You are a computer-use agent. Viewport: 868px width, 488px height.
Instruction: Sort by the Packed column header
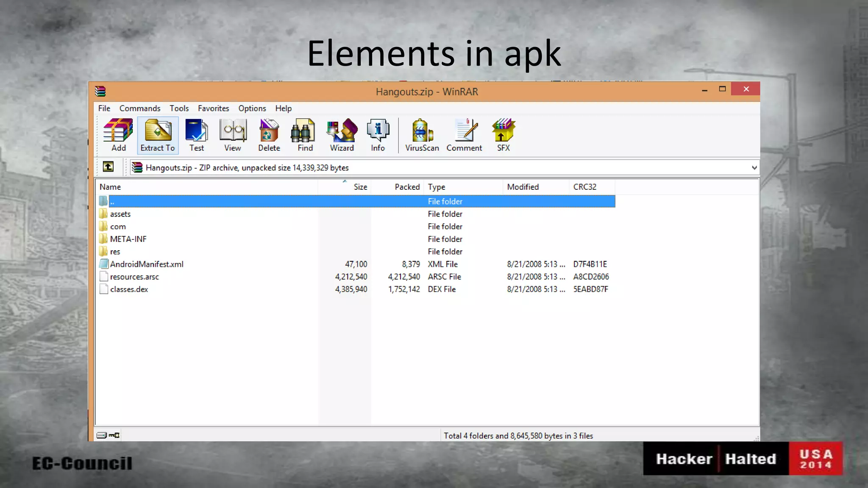[397, 187]
